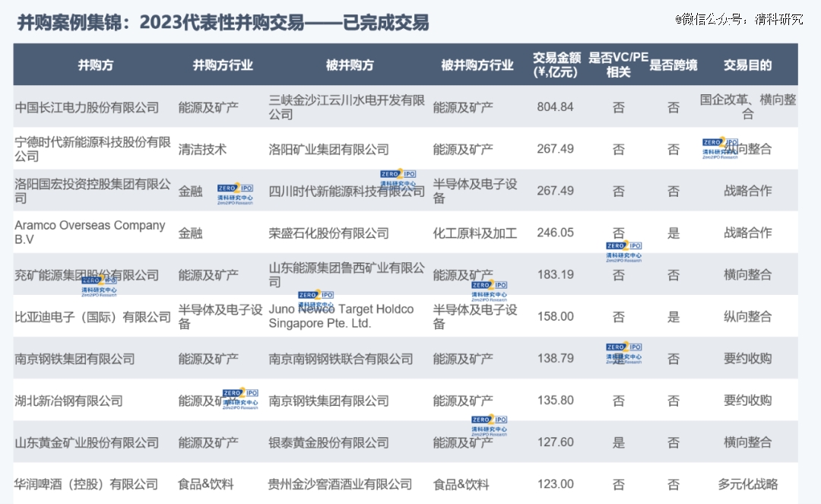The width and height of the screenshot is (821, 504).
Task: Click the title '并购案例集锦：2023代表性并购交易'
Action: pos(160,23)
